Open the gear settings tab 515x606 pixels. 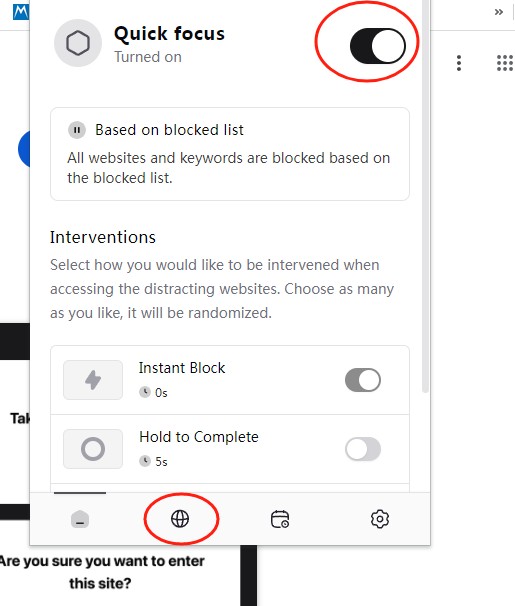click(x=380, y=519)
